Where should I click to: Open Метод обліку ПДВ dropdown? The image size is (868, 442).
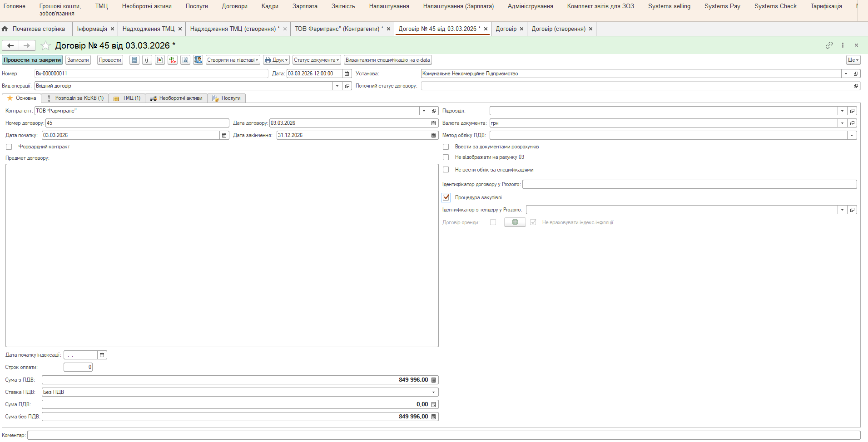click(852, 135)
